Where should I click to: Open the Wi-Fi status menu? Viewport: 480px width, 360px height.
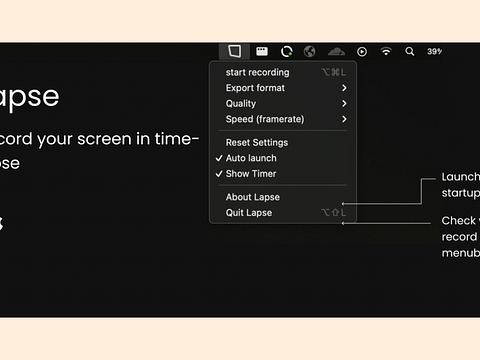pos(386,51)
